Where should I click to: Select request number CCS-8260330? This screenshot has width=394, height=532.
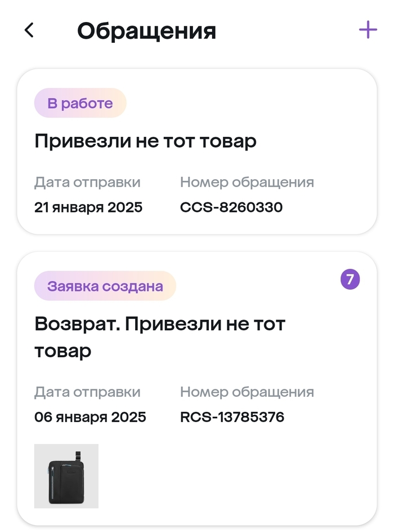pyautogui.click(x=231, y=207)
